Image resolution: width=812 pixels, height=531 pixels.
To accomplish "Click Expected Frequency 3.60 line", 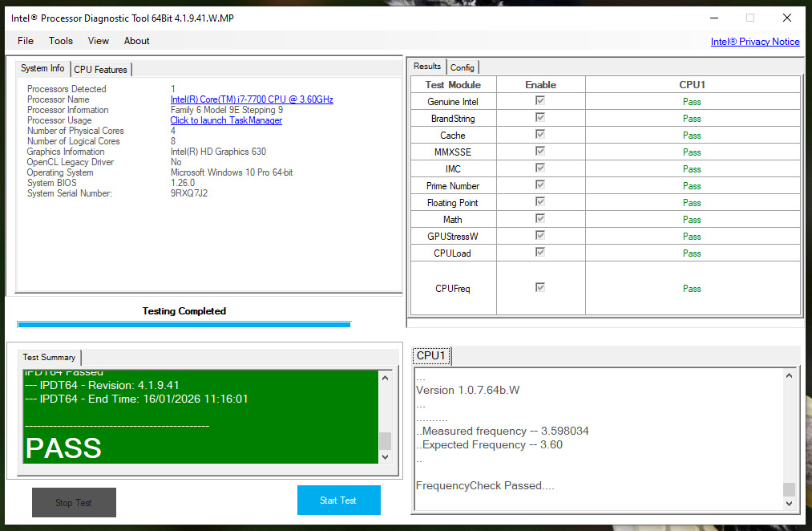I will 490,444.
